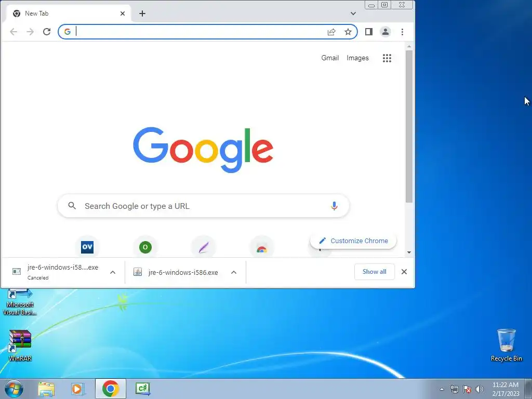Close the New Tab tab
The height and width of the screenshot is (399, 532).
[123, 14]
